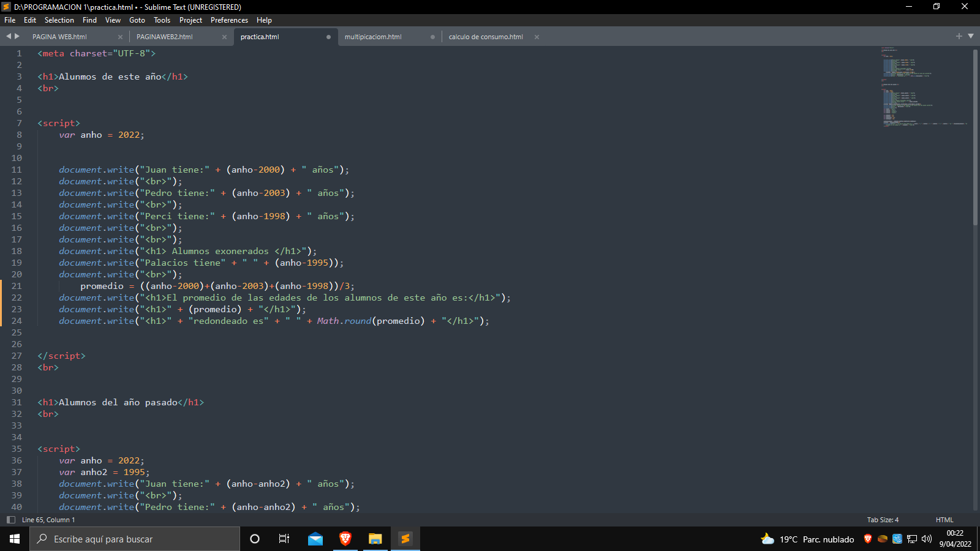
Task: Open File Explorer from the taskbar
Action: point(375,539)
